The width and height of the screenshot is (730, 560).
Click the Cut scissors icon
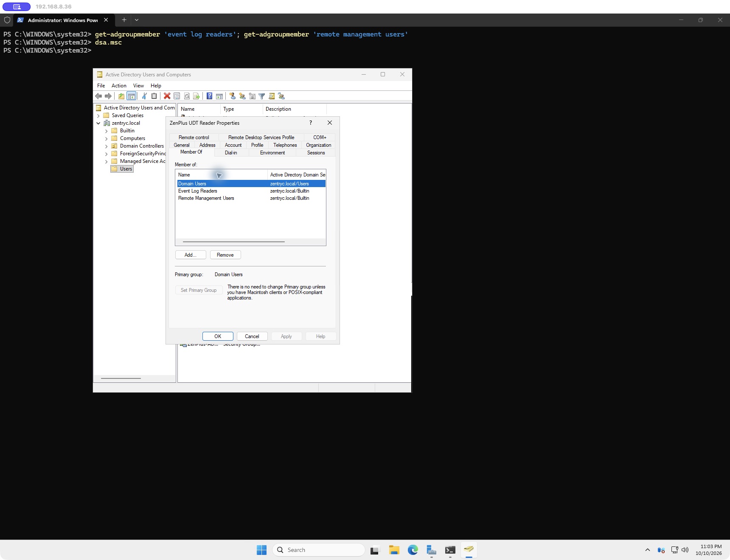(144, 96)
